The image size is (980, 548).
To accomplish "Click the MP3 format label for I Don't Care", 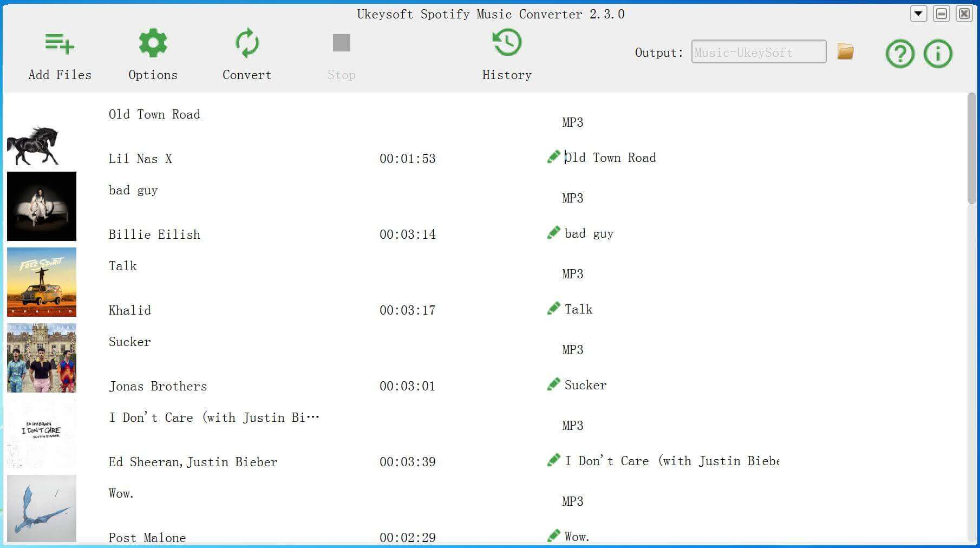I will (x=572, y=426).
